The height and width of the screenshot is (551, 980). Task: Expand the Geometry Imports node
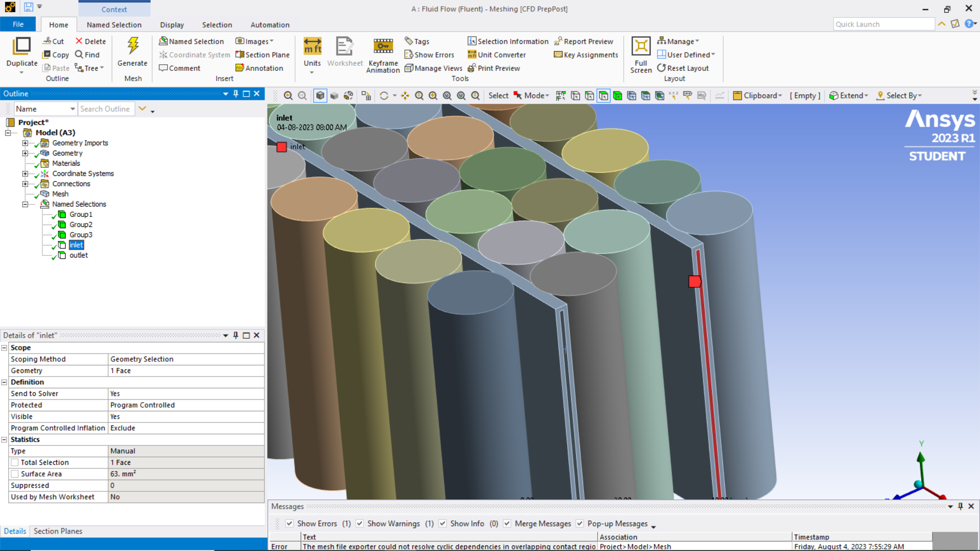(25, 143)
